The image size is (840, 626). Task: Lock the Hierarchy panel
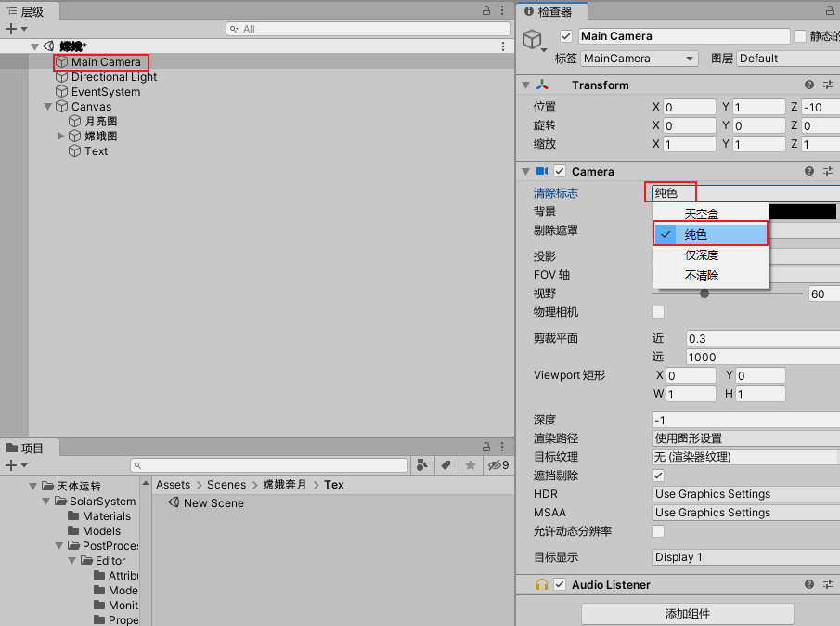485,10
